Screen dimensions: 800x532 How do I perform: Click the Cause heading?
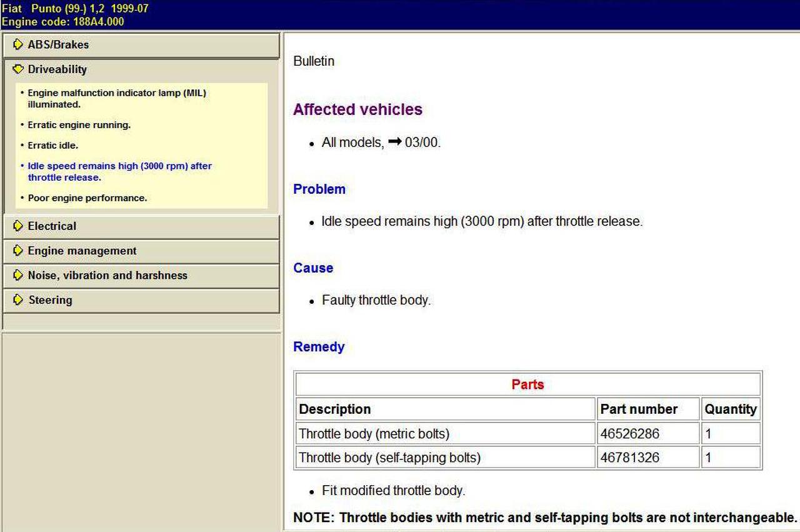click(313, 268)
